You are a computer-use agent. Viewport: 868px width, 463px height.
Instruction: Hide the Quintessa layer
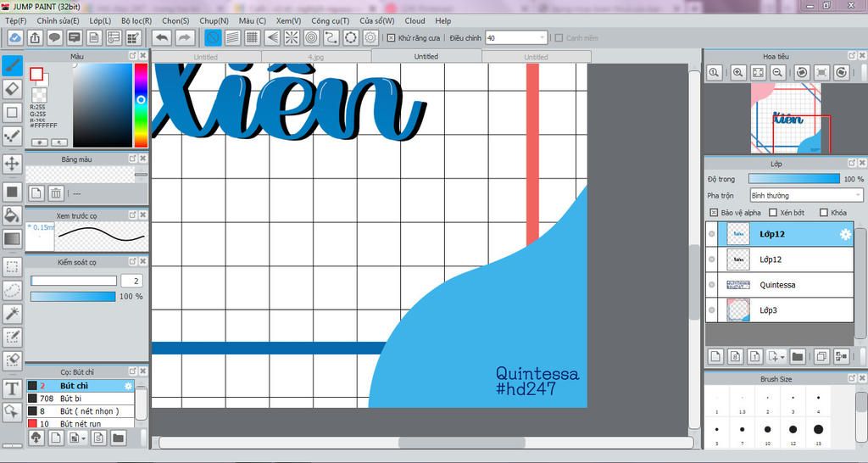point(712,285)
